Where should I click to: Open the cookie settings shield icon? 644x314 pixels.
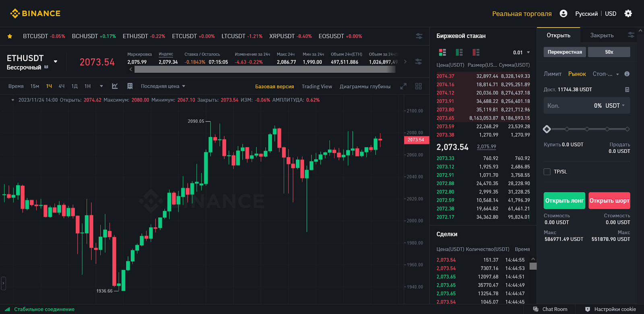[588, 309]
